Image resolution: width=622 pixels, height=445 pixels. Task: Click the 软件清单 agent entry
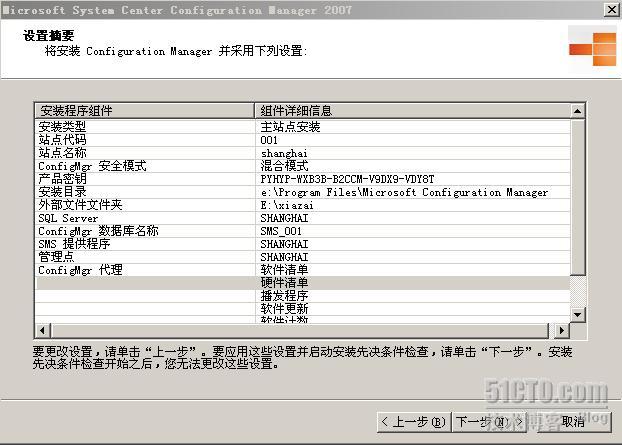coord(284,270)
